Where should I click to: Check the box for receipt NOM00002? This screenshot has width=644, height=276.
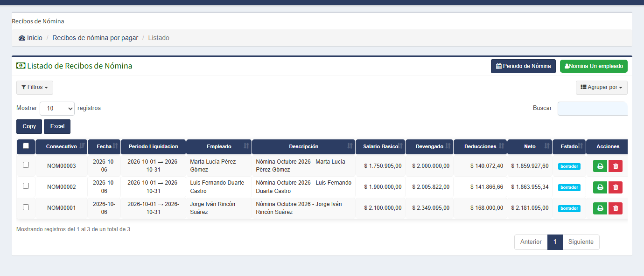26,186
